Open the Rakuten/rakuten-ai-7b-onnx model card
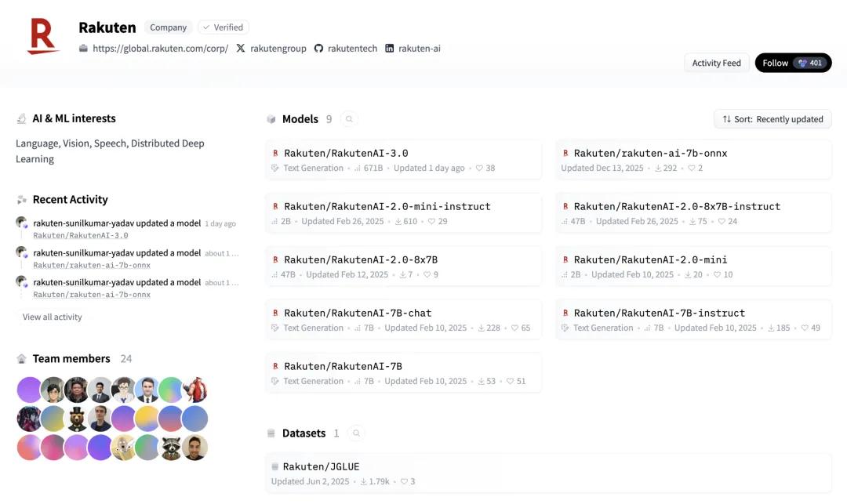This screenshot has height=504, width=847. click(693, 160)
